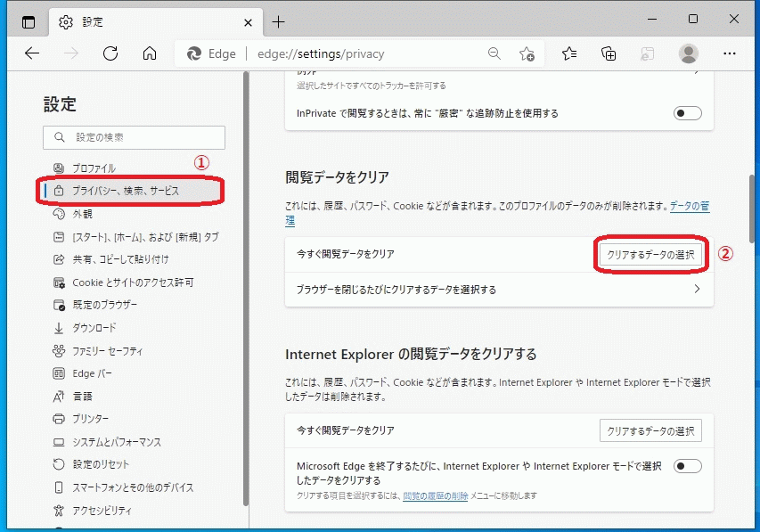
Task: Click the laptop icon beside システムとパフォーマンス
Action: point(59,442)
